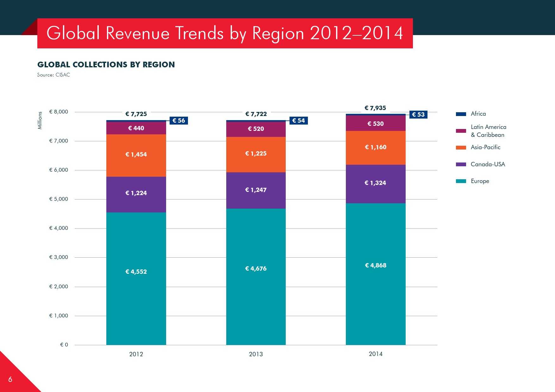Select the € 54 Africa callout label
555x392 pixels.
(x=298, y=120)
